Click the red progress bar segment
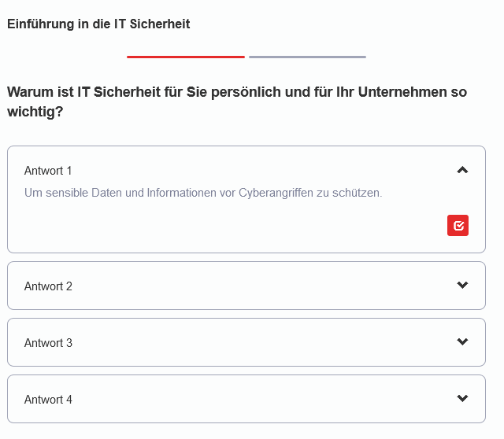The image size is (504, 439). point(186,57)
